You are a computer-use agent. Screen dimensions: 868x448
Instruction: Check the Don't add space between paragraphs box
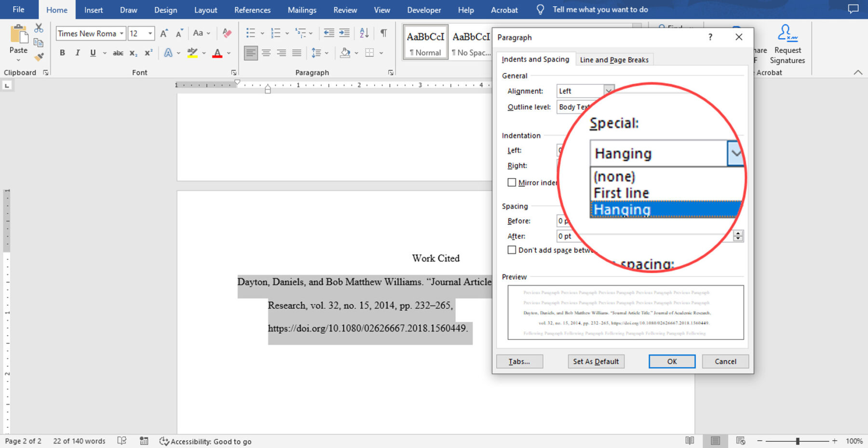pyautogui.click(x=512, y=250)
